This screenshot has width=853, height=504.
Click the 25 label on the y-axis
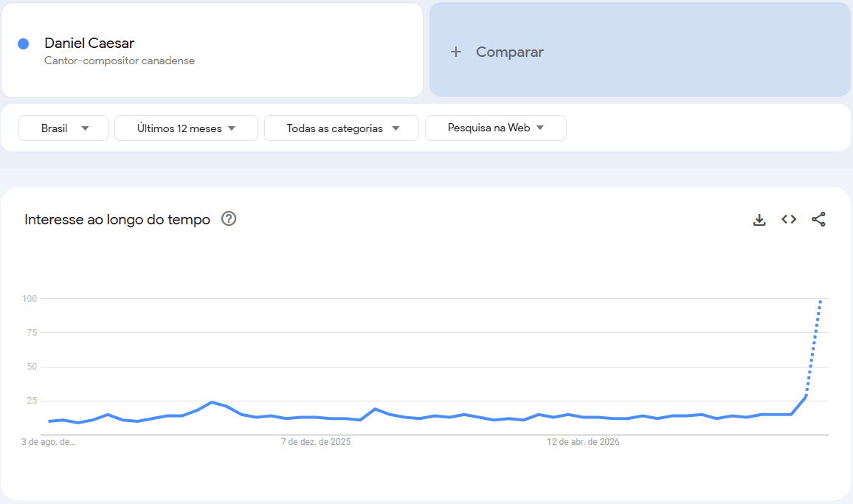tap(32, 401)
